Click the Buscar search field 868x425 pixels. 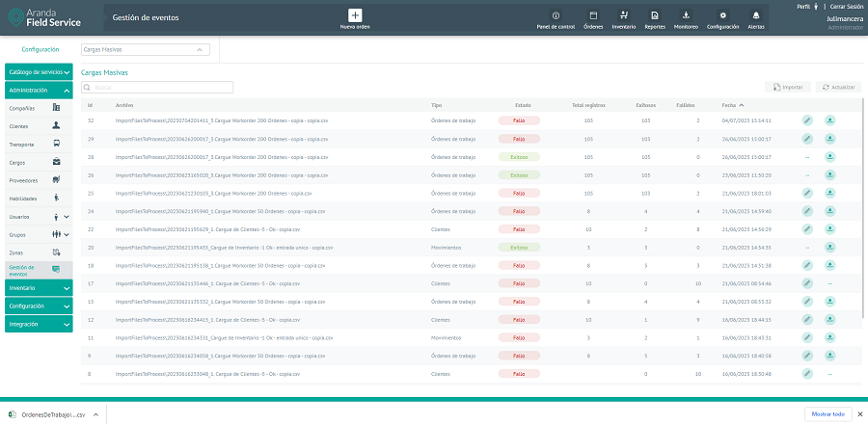157,88
